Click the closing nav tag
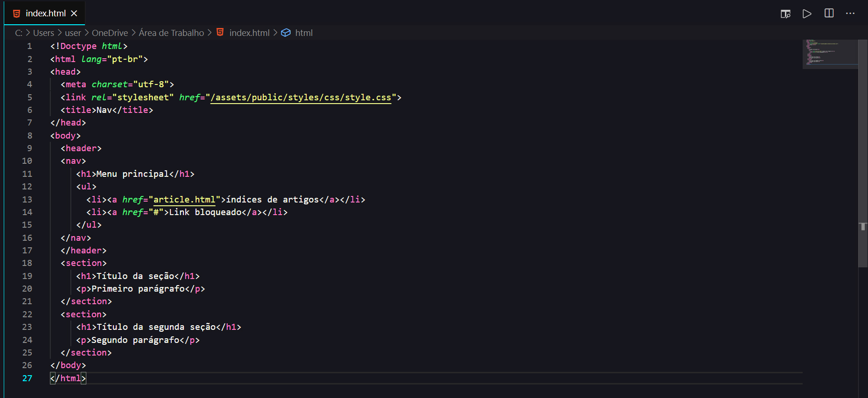Image resolution: width=868 pixels, height=398 pixels. pos(76,238)
